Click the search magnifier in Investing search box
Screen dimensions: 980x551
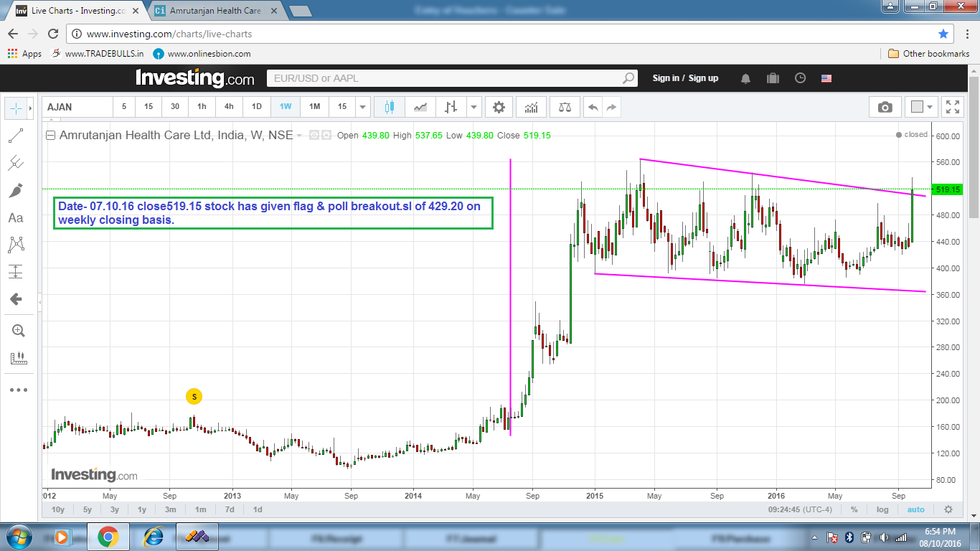[628, 78]
